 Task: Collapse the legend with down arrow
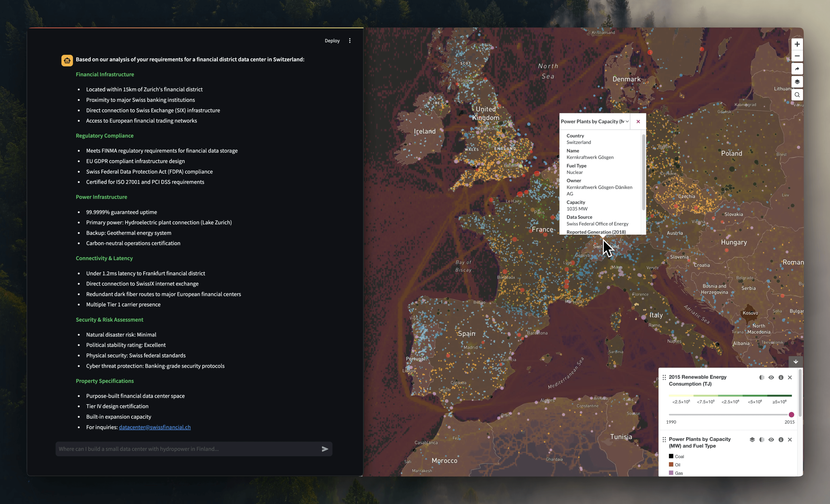tap(796, 362)
